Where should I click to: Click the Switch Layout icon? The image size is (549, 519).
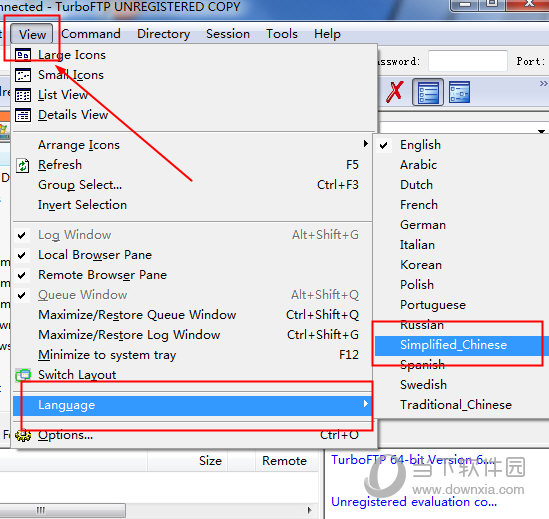coord(23,375)
